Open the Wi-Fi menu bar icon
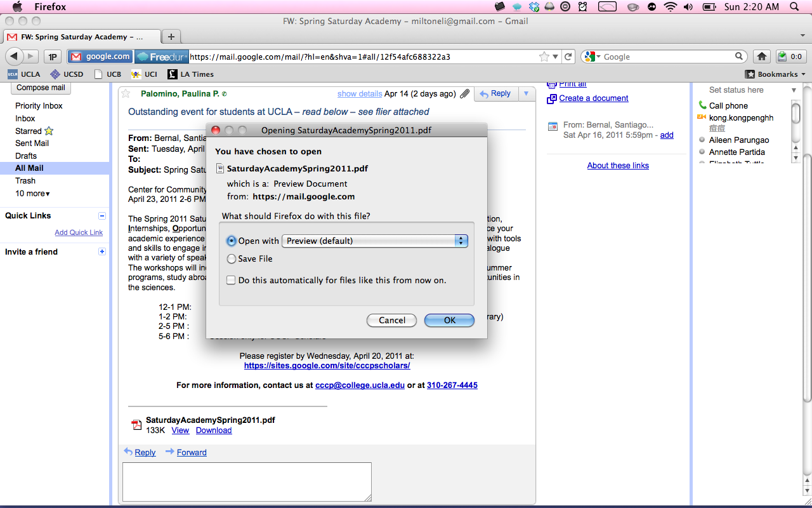The width and height of the screenshot is (812, 508). pyautogui.click(x=671, y=7)
